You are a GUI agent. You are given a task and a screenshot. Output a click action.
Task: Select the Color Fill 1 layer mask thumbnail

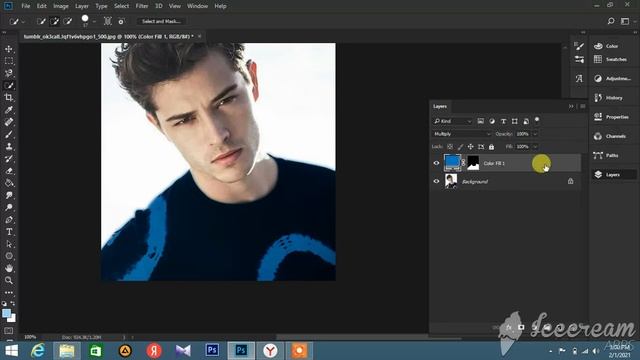pos(473,163)
